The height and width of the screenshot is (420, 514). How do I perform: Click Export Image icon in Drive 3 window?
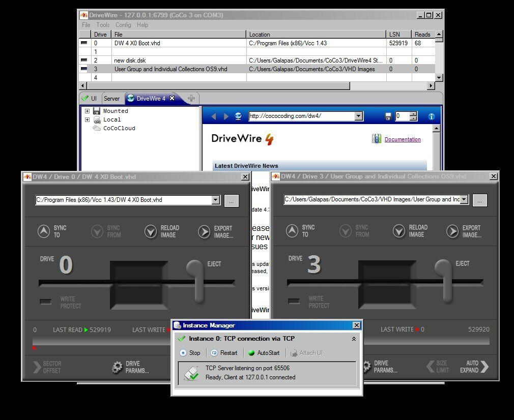click(x=453, y=231)
